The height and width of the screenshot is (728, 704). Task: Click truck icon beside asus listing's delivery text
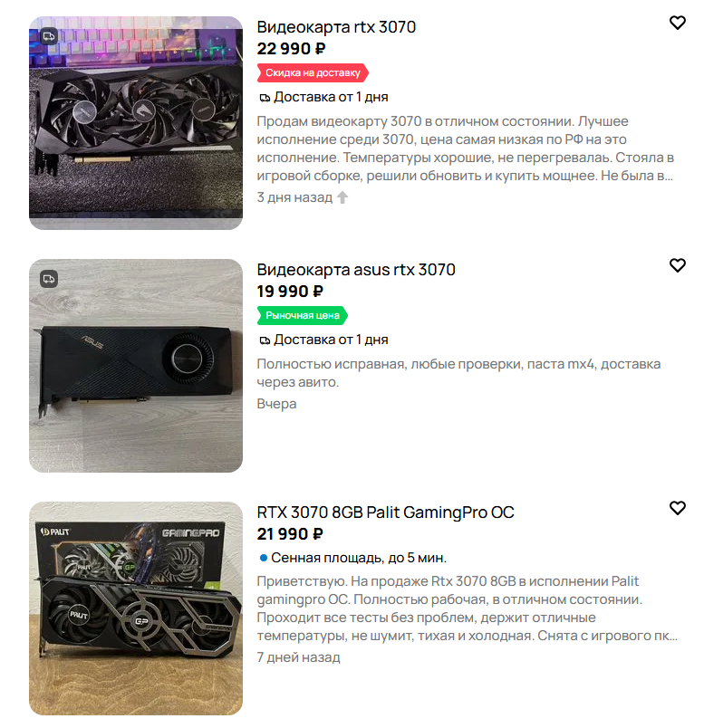click(265, 340)
